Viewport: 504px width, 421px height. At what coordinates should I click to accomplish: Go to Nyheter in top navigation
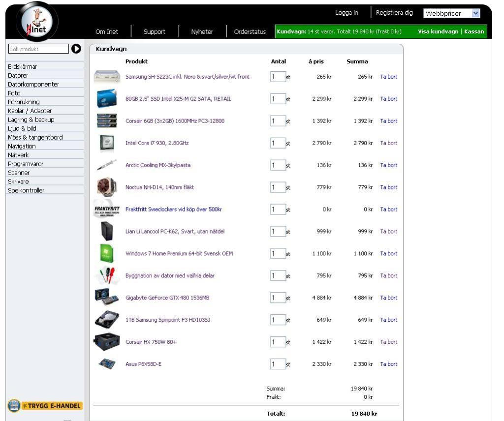pos(202,32)
